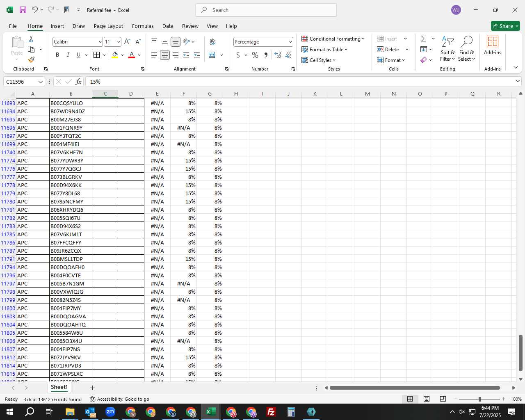Click the Search box in title bar

[266, 10]
